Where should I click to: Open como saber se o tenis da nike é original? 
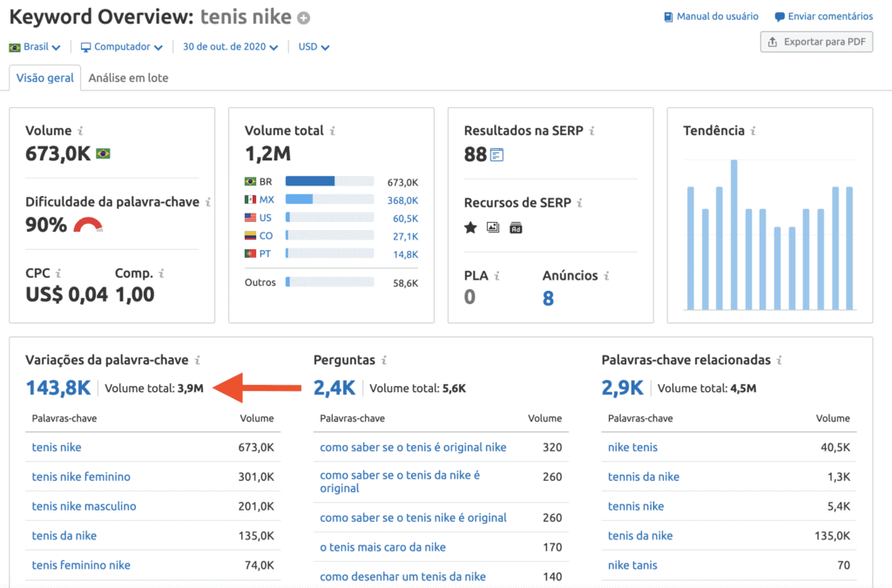pos(400,482)
